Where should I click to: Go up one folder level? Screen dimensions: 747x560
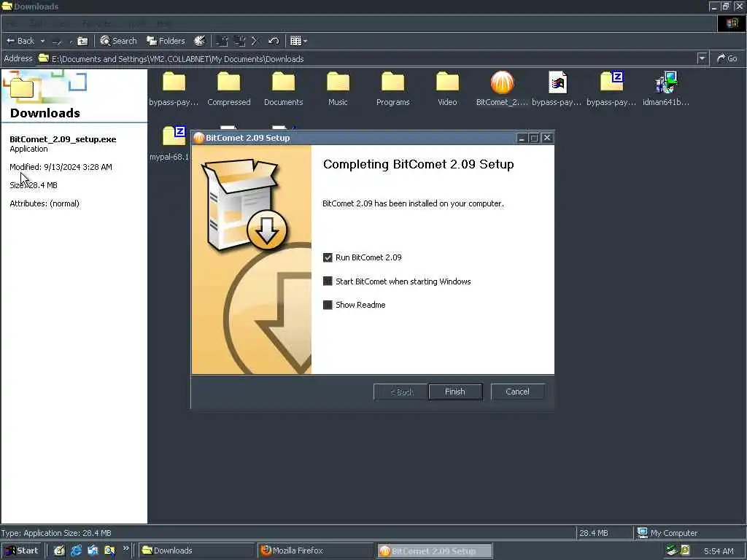82,41
